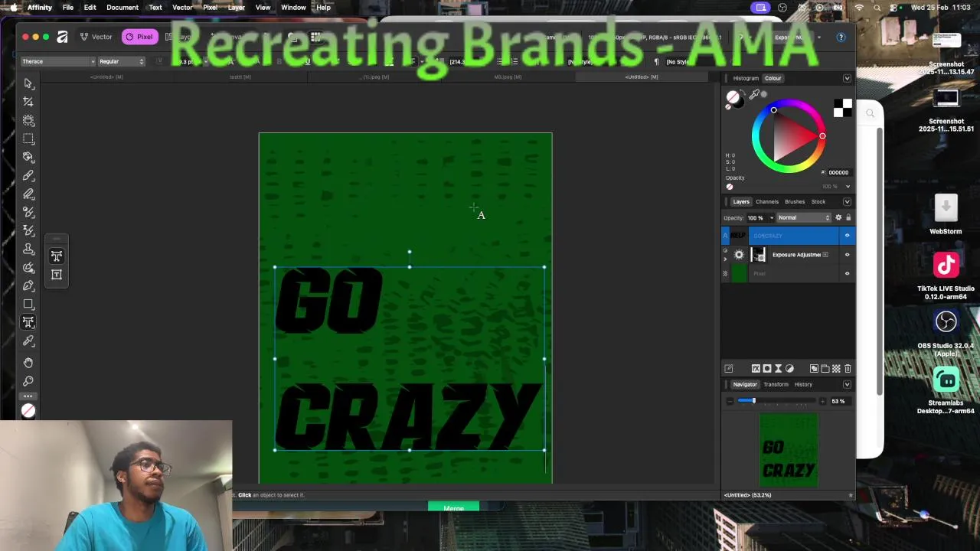Click the Adjustments half-circle icon
This screenshot has height=551, width=980.
pyautogui.click(x=789, y=369)
